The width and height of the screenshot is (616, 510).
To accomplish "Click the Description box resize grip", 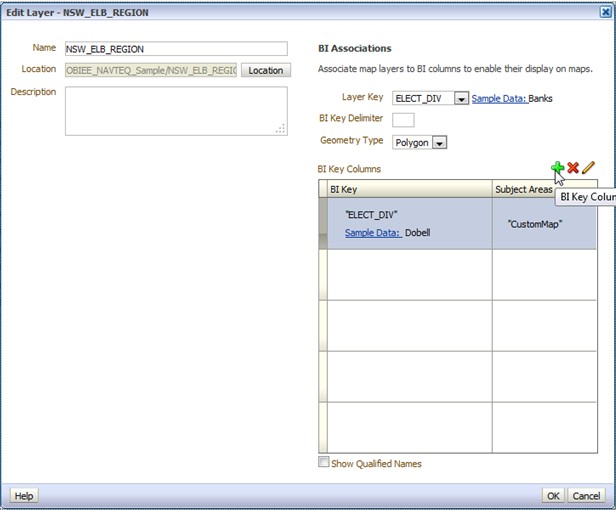I will (x=280, y=129).
